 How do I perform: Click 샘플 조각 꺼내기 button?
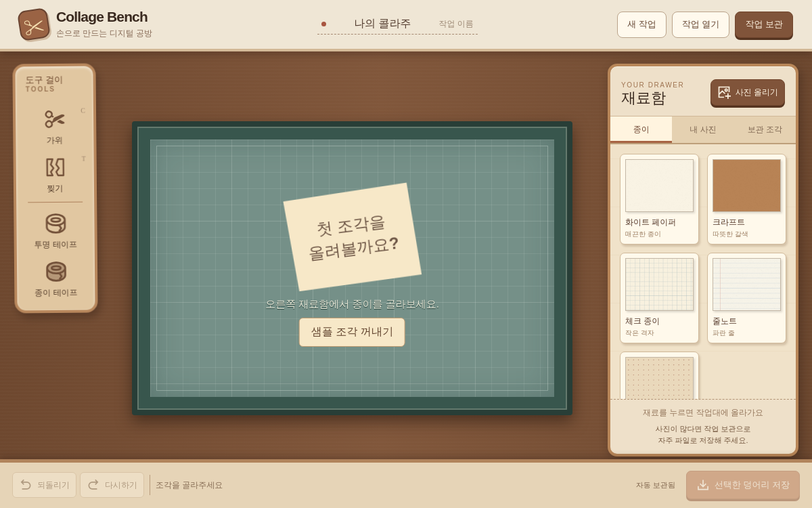tap(352, 332)
